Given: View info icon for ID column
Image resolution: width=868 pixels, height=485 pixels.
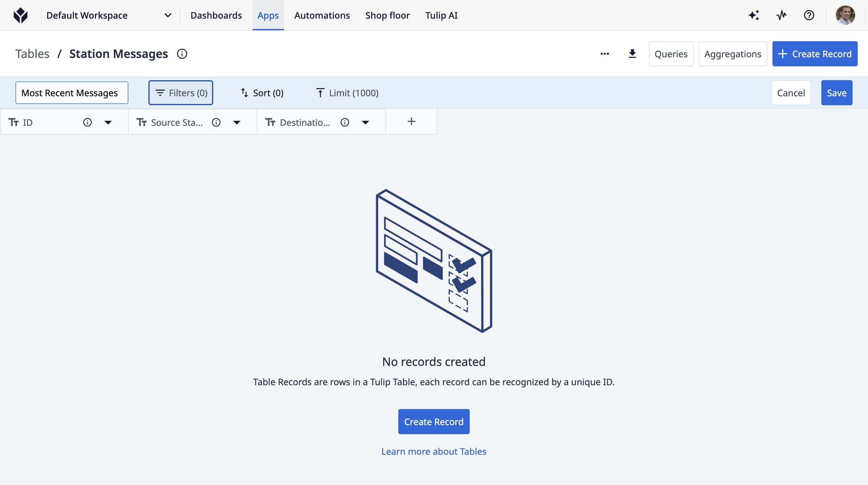Looking at the screenshot, I should (87, 122).
